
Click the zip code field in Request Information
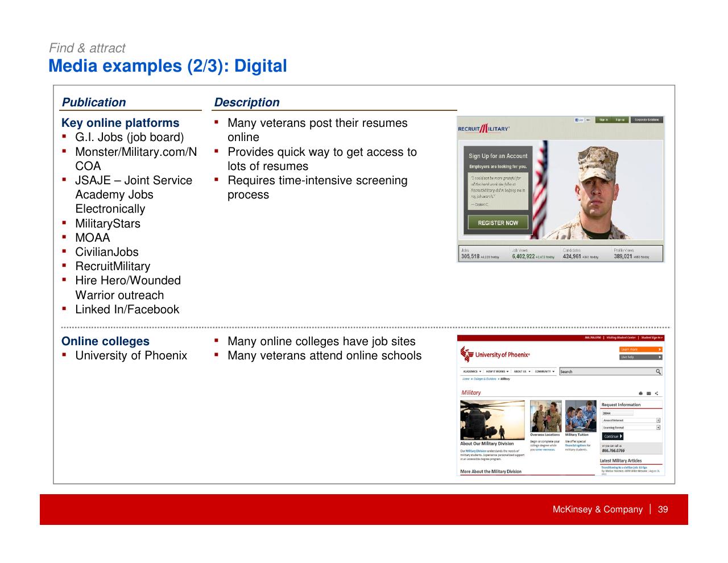617,413
